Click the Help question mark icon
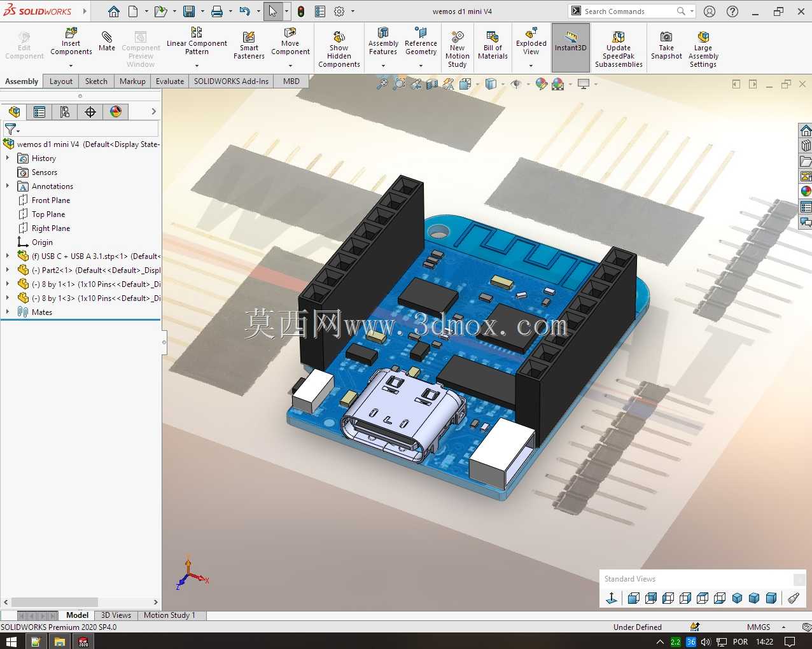The height and width of the screenshot is (649, 812). point(732,11)
